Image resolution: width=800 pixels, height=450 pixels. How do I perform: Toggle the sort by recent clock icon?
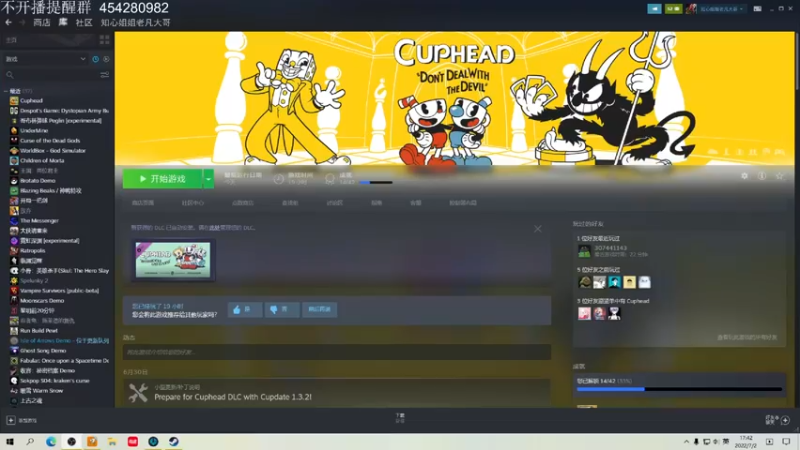click(x=95, y=59)
